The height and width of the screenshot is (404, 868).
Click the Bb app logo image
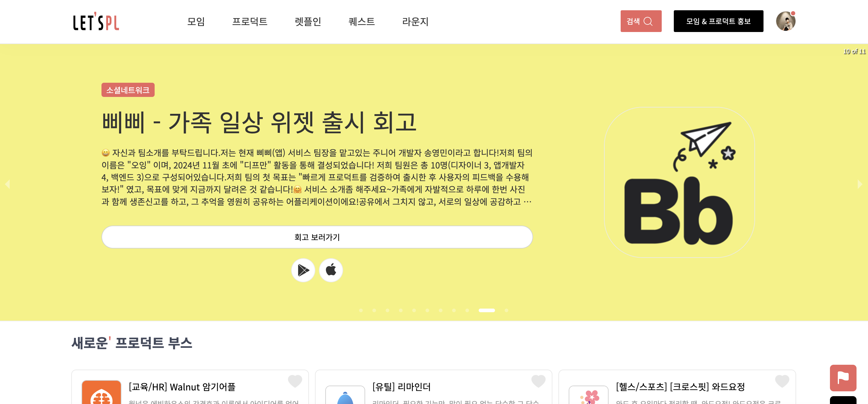pyautogui.click(x=679, y=182)
